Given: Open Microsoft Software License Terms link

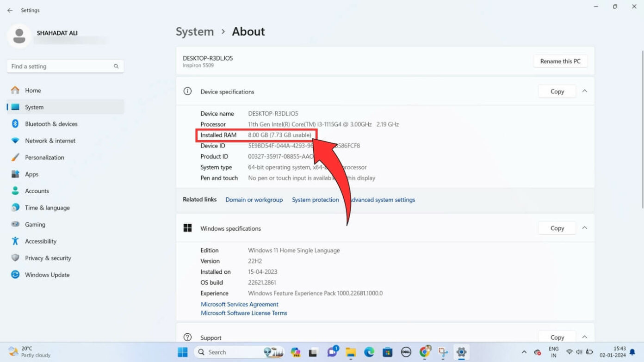Looking at the screenshot, I should pos(244,313).
